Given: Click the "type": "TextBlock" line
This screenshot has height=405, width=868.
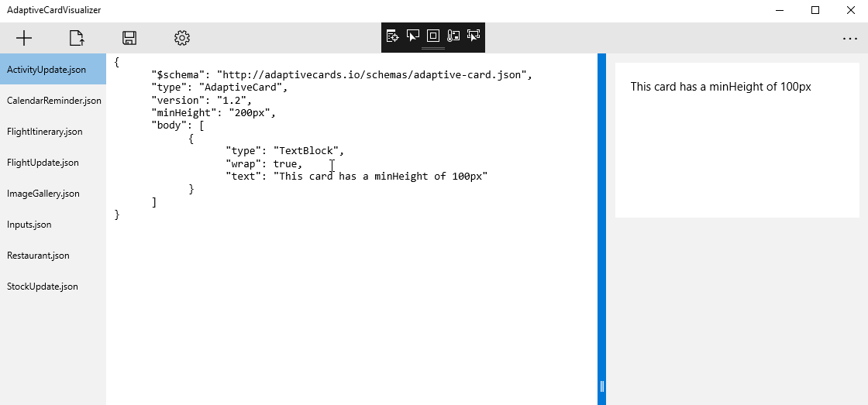Looking at the screenshot, I should click(x=285, y=150).
